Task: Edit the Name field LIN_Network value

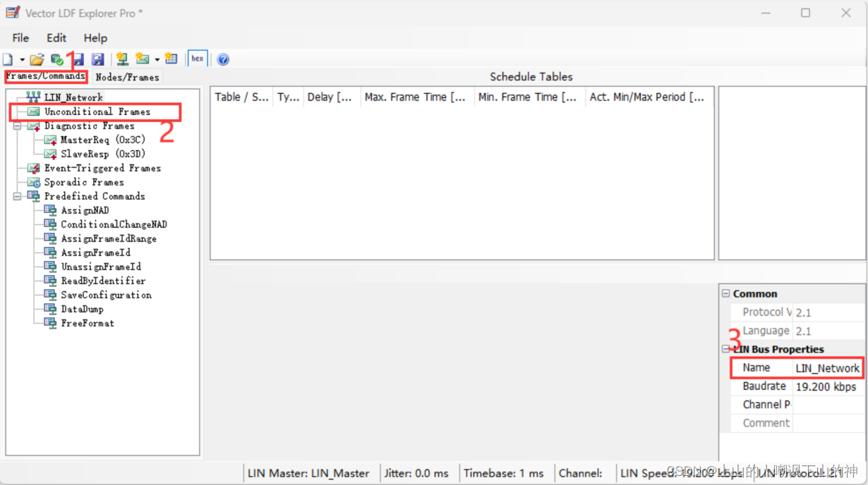Action: 828,368
